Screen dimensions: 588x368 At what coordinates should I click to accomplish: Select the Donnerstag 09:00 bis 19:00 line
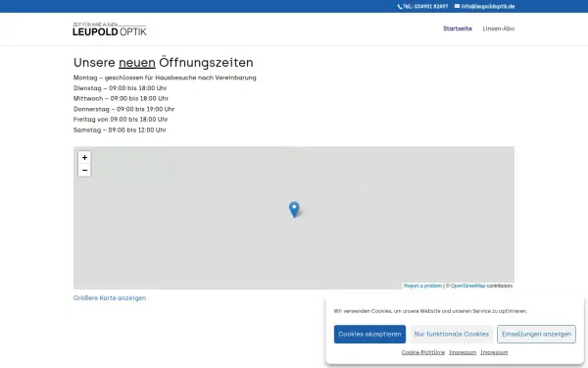coord(123,109)
